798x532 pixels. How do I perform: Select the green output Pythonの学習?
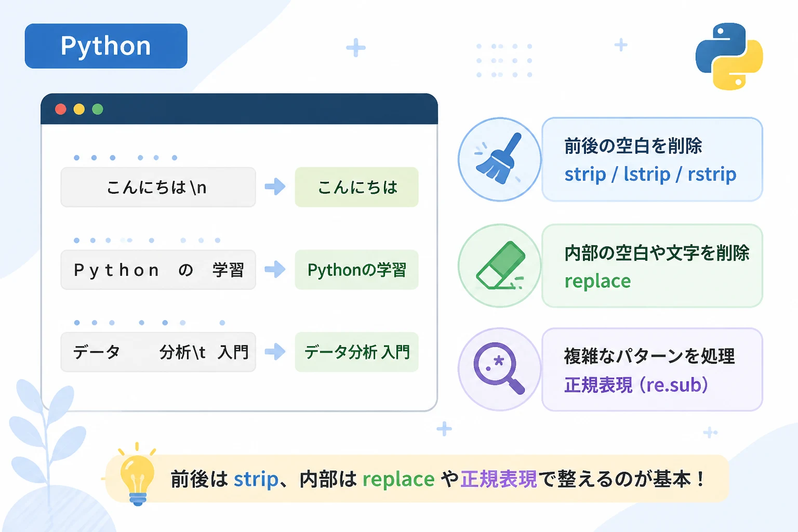[x=356, y=270]
